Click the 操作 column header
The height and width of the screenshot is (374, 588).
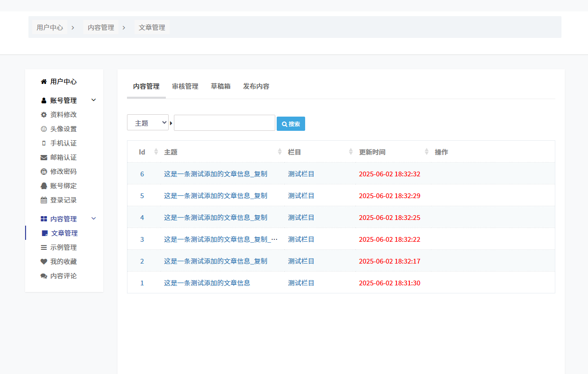[x=442, y=152]
